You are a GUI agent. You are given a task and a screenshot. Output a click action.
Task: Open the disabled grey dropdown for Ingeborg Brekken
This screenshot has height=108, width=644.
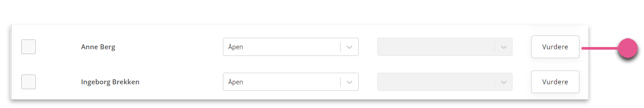[445, 82]
